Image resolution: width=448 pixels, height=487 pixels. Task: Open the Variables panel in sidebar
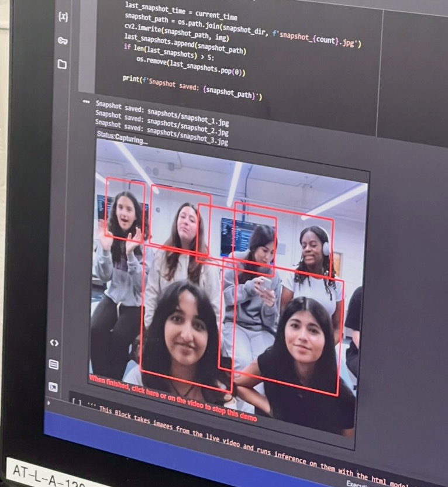[63, 17]
